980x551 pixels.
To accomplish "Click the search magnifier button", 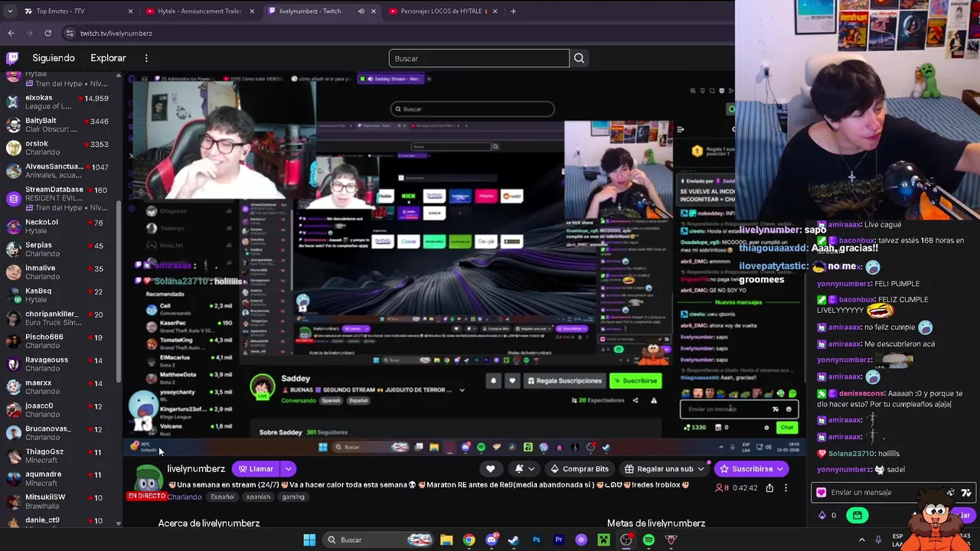I will [579, 58].
